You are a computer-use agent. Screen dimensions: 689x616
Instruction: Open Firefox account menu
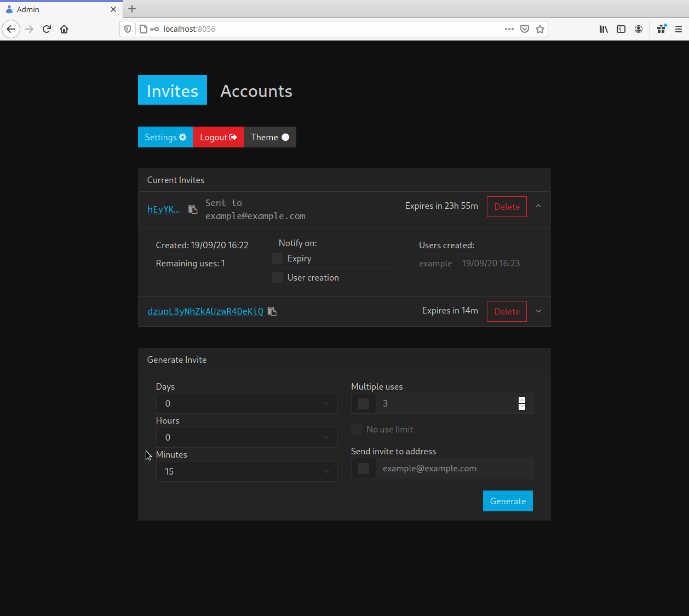pos(639,29)
